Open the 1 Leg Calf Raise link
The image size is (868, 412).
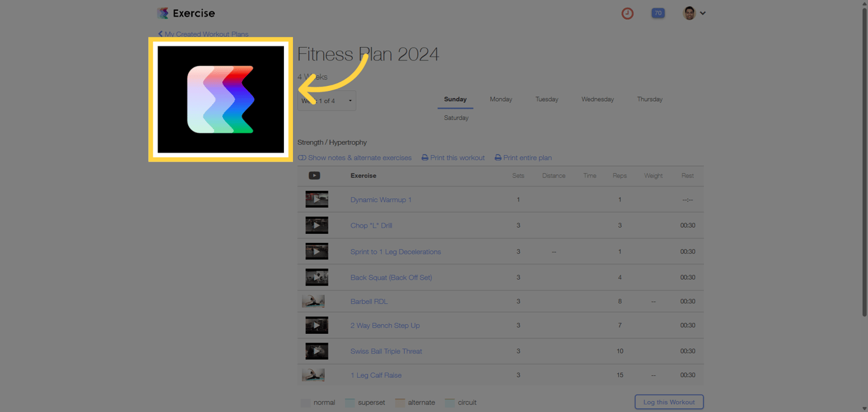coord(376,375)
